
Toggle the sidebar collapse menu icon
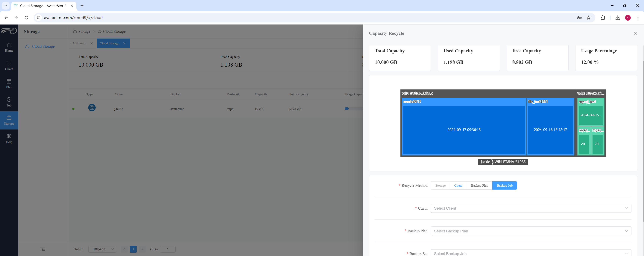coord(43,249)
